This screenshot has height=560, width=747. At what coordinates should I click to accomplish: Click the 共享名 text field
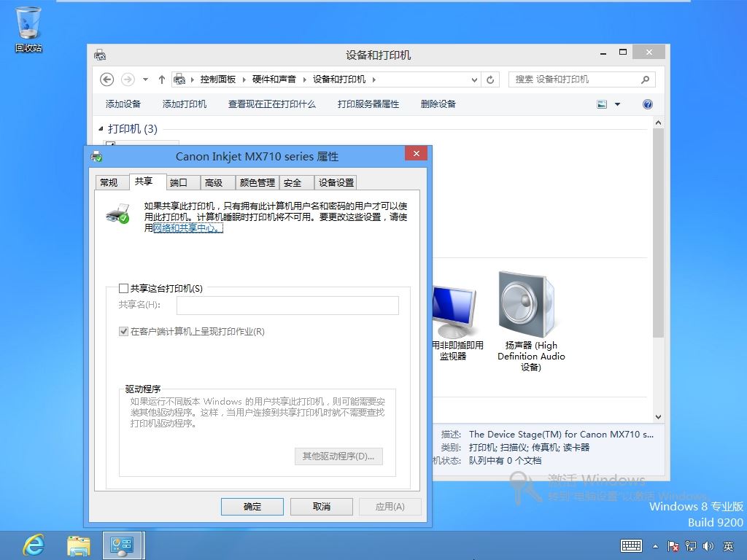[x=287, y=306]
